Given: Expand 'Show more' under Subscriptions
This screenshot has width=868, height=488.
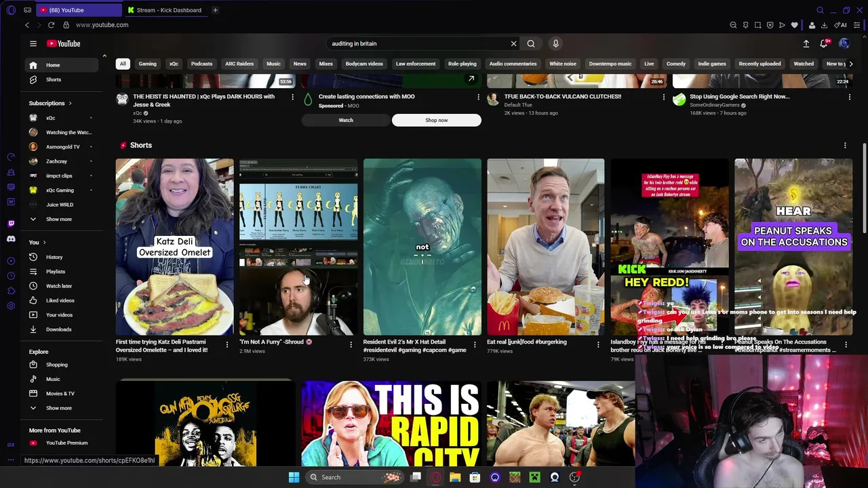Looking at the screenshot, I should [62, 219].
